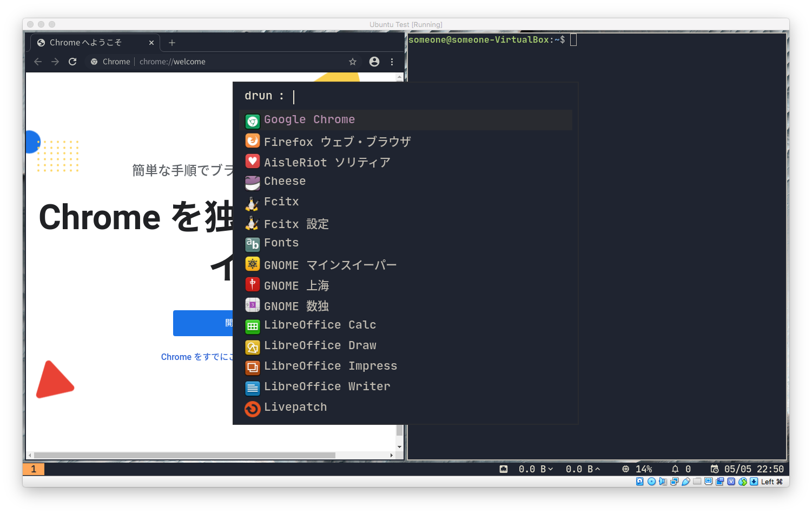Image resolution: width=812 pixels, height=514 pixels.
Task: Choose the GNOME マインスイーパー mine icon
Action: pos(253,264)
